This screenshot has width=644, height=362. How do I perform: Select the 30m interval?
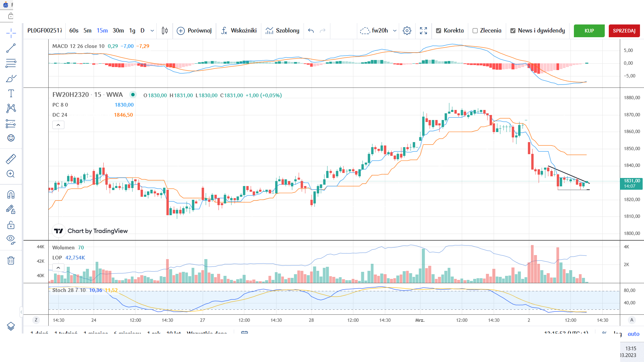(x=118, y=31)
